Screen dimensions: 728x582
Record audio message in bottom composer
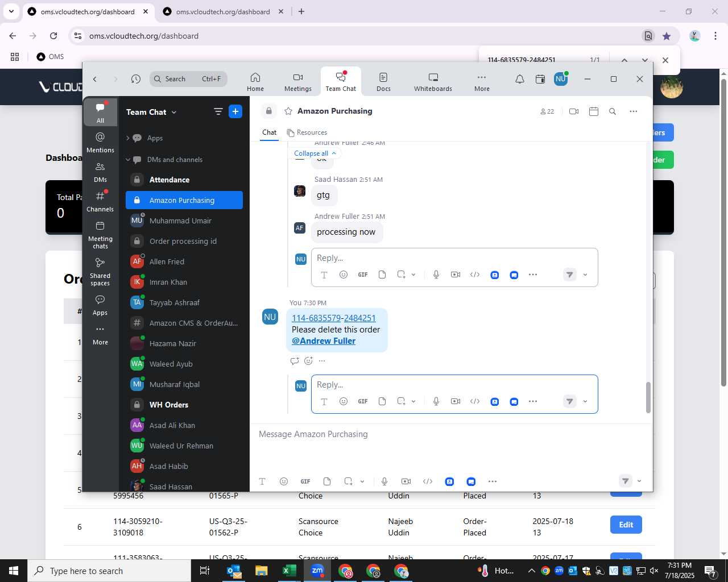[x=384, y=481]
